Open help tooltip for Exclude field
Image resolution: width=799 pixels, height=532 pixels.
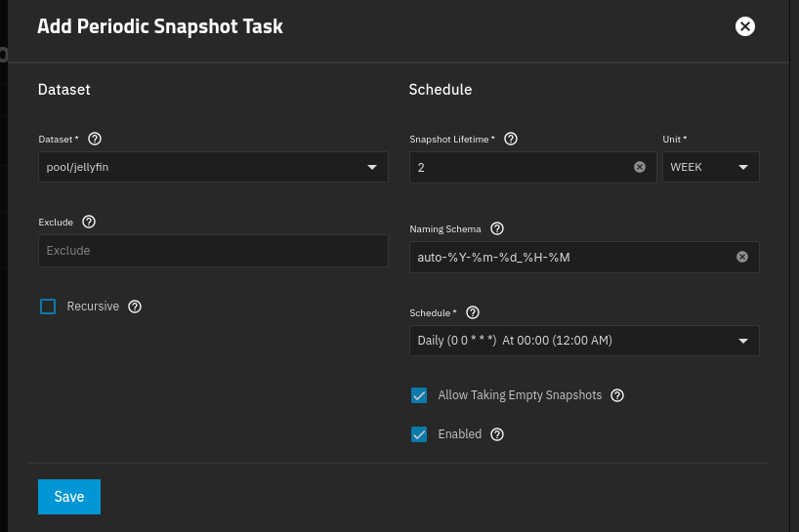89,222
